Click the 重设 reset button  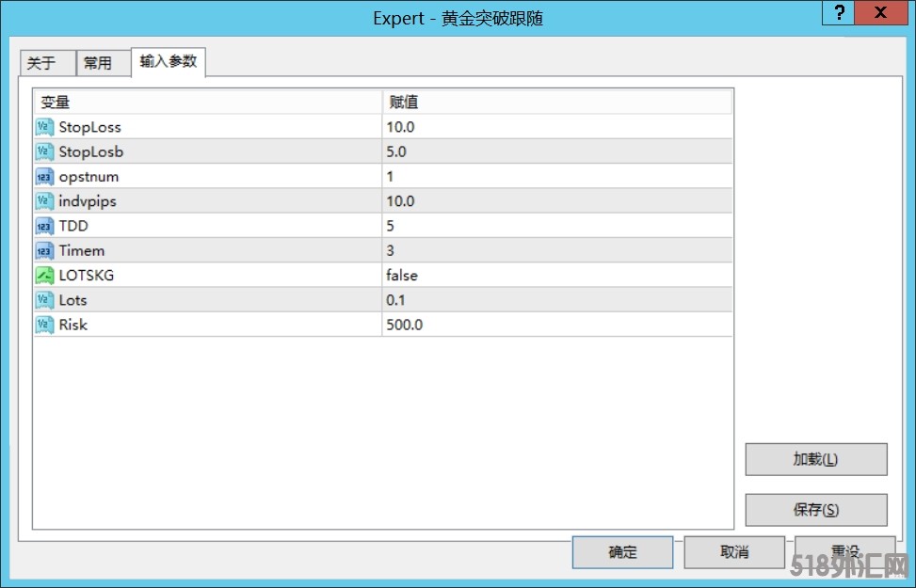pyautogui.click(x=845, y=552)
